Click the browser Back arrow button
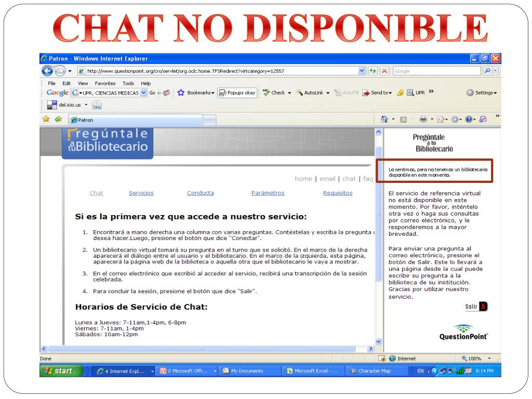Image resolution: width=532 pixels, height=399 pixels. pyautogui.click(x=47, y=71)
